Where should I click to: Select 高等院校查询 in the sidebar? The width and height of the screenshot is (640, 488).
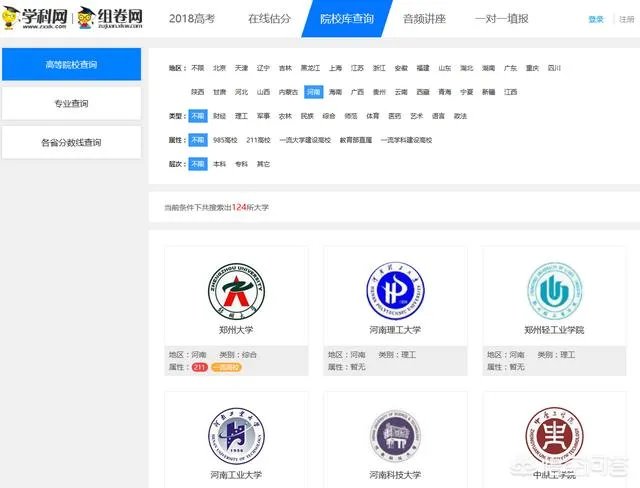(71, 64)
